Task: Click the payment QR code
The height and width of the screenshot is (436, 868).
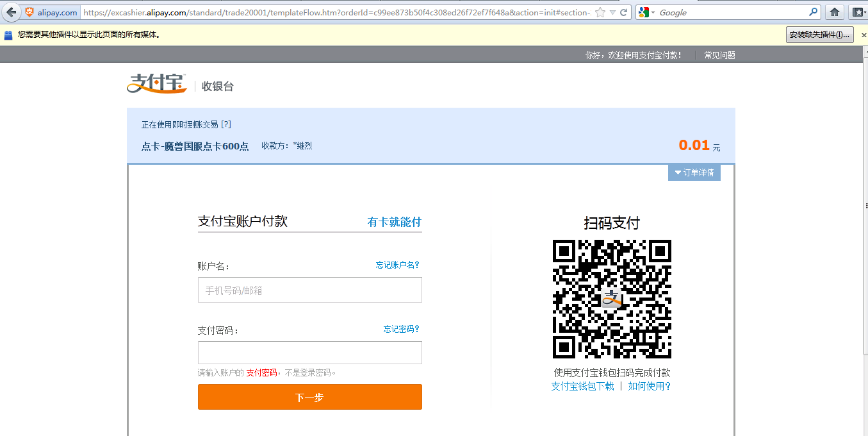Action: tap(612, 299)
